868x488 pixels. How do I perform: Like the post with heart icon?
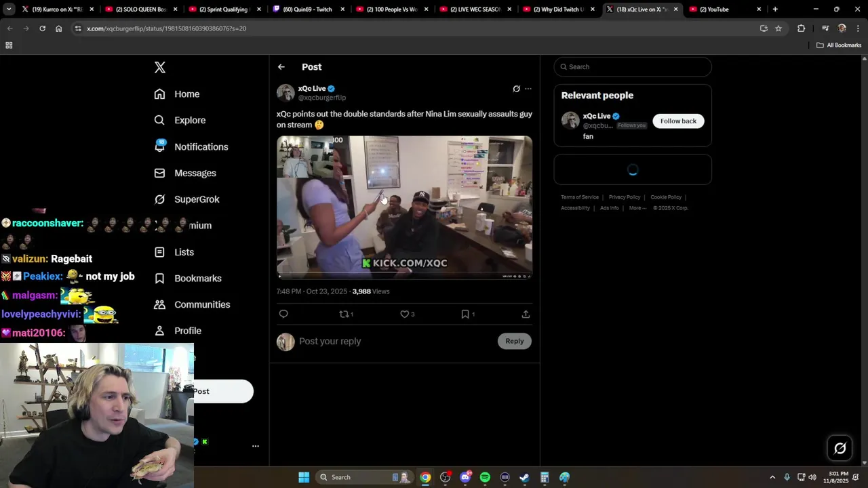click(x=407, y=314)
